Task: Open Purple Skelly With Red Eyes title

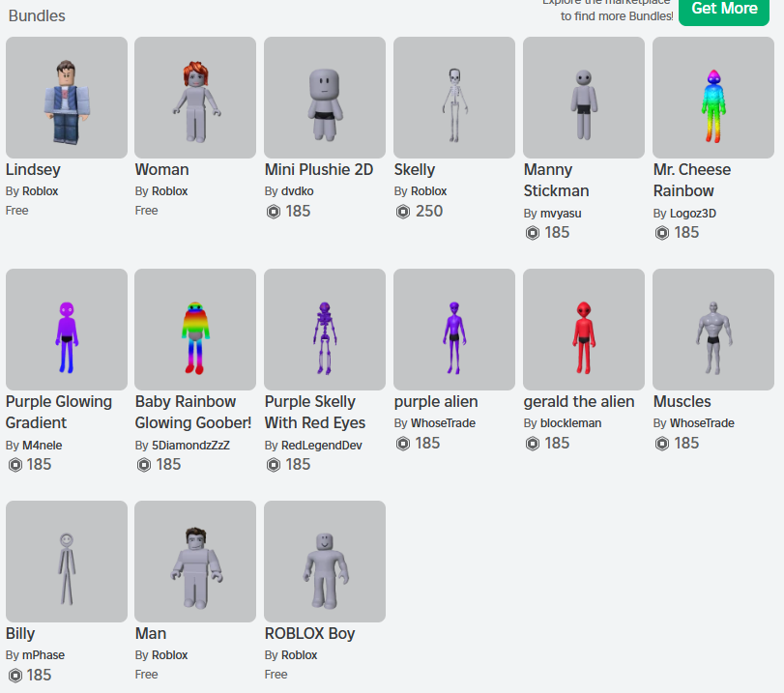Action: (x=315, y=413)
